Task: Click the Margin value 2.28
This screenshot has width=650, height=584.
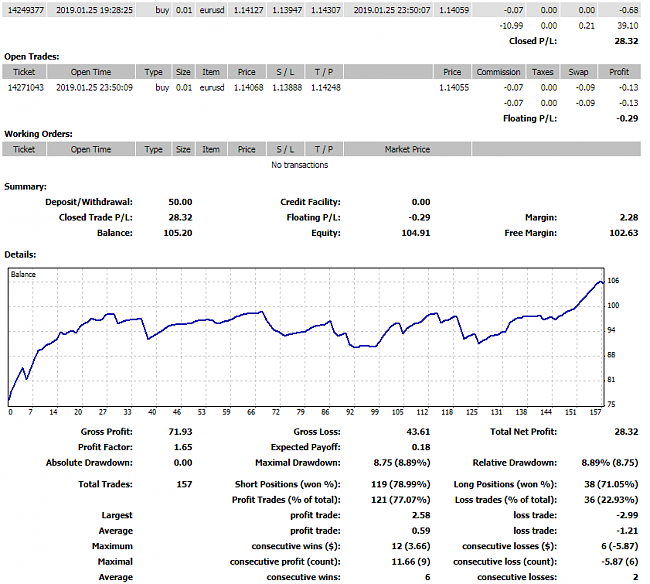Action: (x=629, y=218)
